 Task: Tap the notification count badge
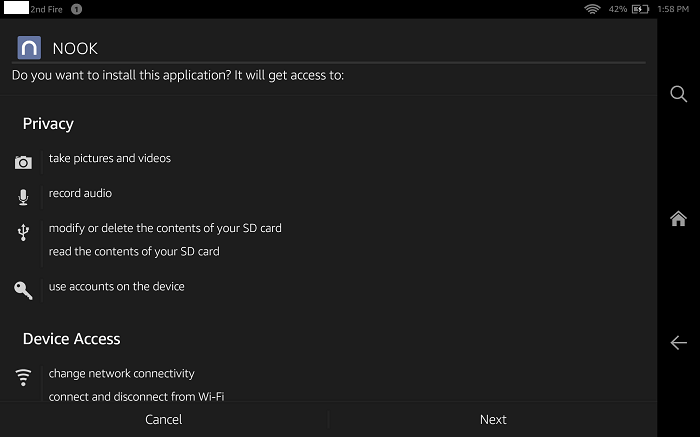click(x=76, y=9)
